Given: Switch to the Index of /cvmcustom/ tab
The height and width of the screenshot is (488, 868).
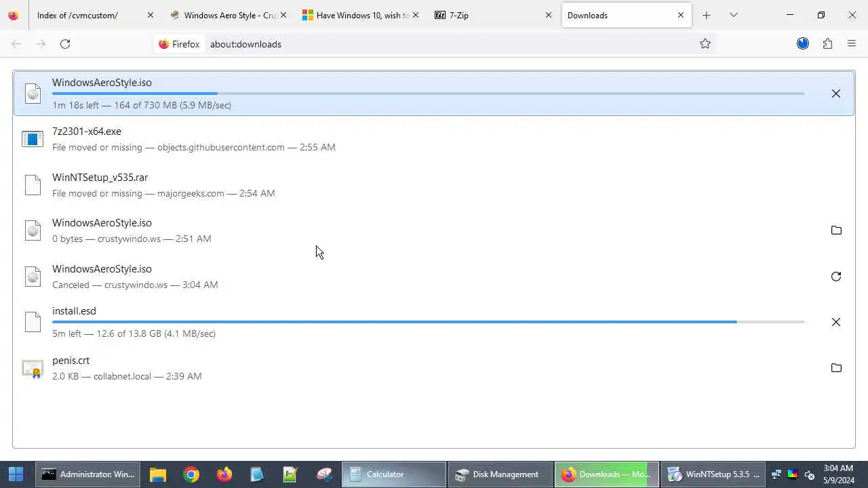Looking at the screenshot, I should pos(87,15).
